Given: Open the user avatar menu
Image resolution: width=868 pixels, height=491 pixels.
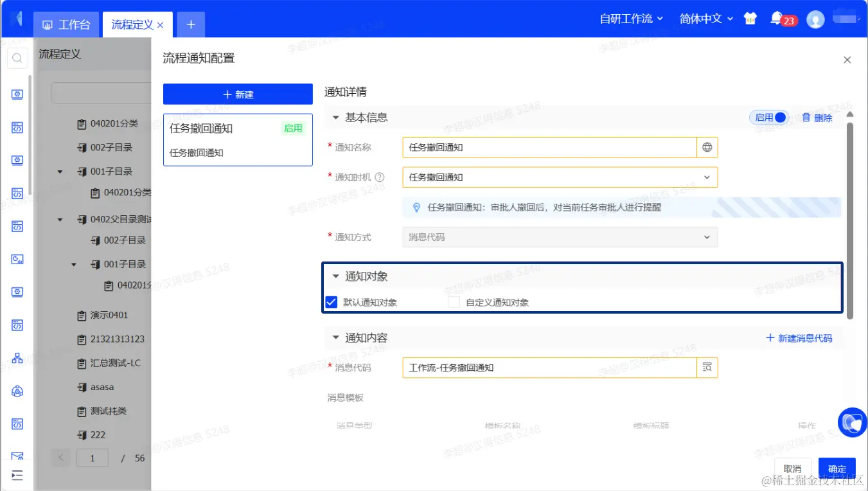Looking at the screenshot, I should pos(815,19).
